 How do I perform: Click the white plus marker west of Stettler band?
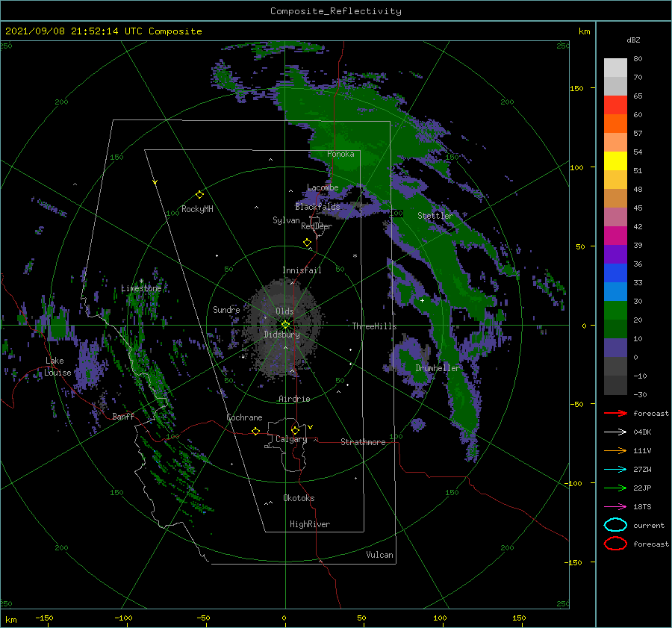tap(422, 300)
